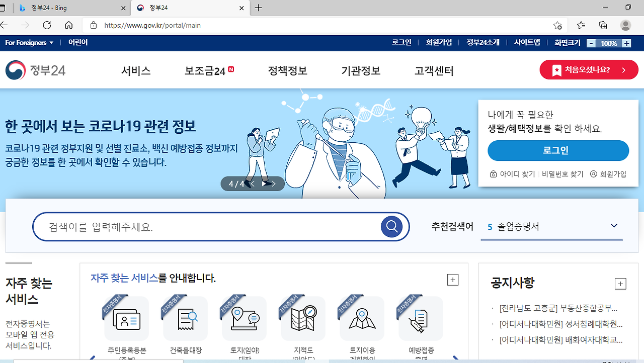The height and width of the screenshot is (363, 644).
Task: Focus the 검색어를 입력해주세요 search field
Action: pyautogui.click(x=206, y=227)
